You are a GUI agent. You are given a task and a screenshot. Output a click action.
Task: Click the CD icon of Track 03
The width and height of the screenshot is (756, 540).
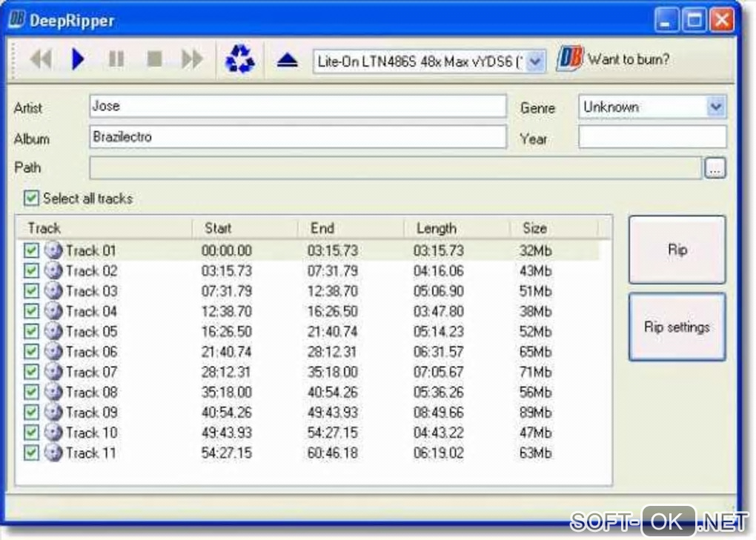[53, 291]
